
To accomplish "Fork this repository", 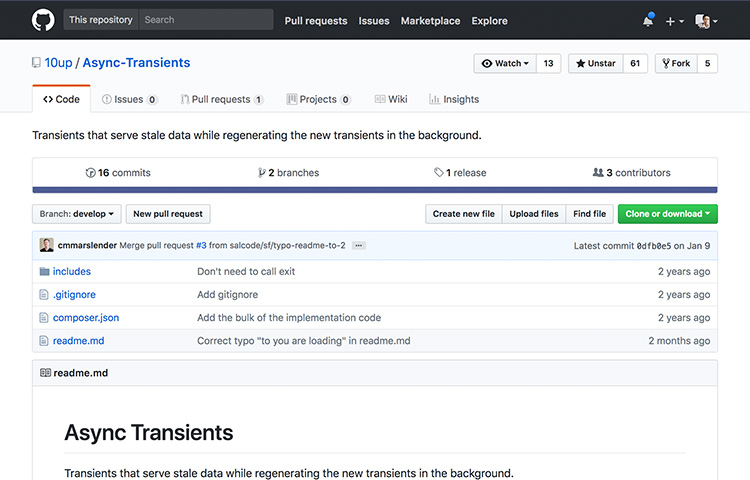I will (x=675, y=63).
